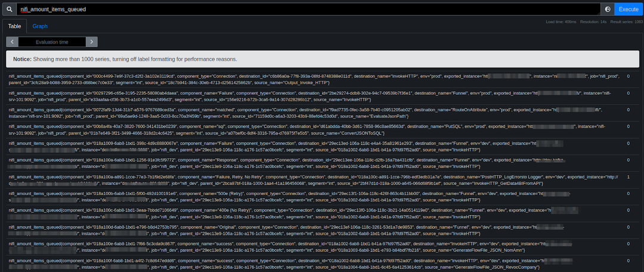Click the search magnifier icon
The width and height of the screenshot is (644, 272).
pyautogui.click(x=9, y=9)
